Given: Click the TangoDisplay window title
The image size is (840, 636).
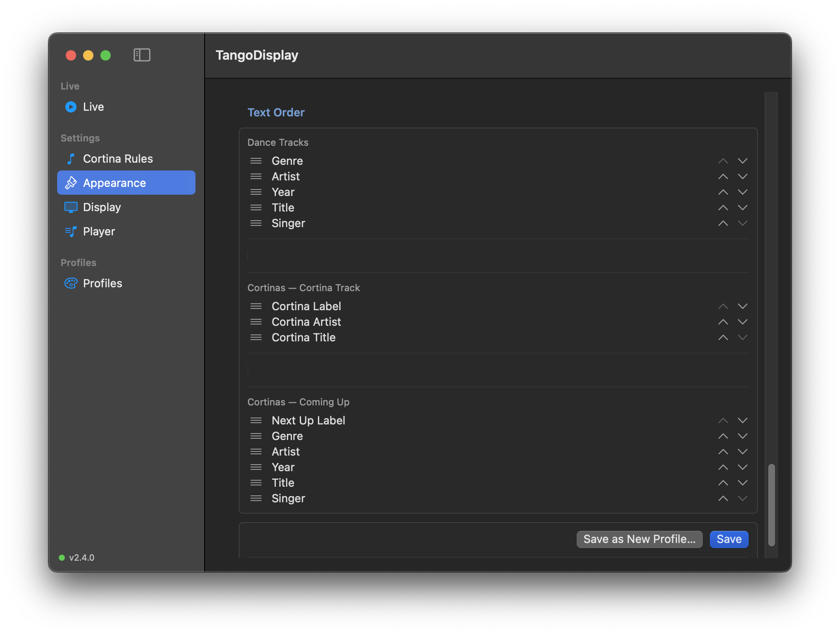Looking at the screenshot, I should (257, 55).
